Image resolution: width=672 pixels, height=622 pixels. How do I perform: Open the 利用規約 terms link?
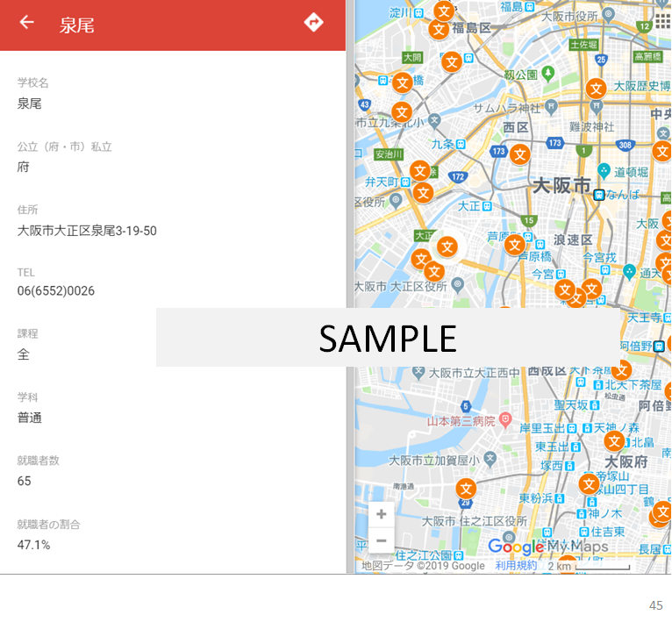[515, 566]
